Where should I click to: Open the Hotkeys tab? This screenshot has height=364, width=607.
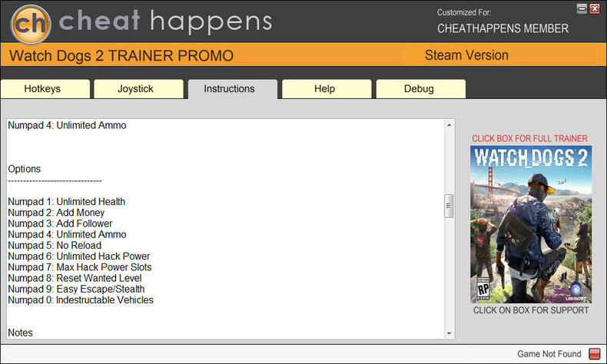pyautogui.click(x=45, y=89)
